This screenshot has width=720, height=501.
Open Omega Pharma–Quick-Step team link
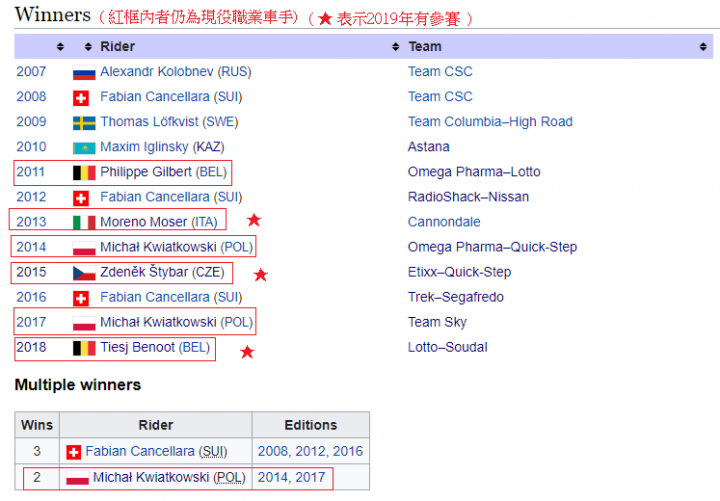point(492,247)
